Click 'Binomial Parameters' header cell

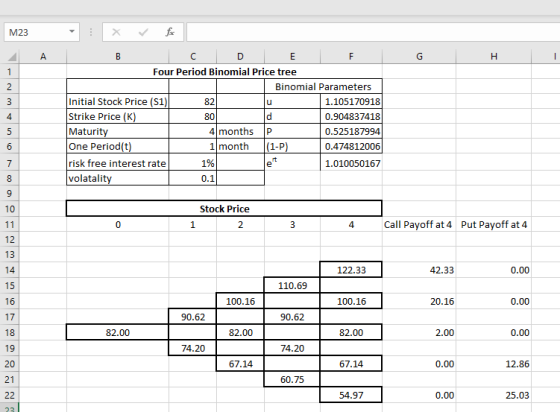click(323, 87)
